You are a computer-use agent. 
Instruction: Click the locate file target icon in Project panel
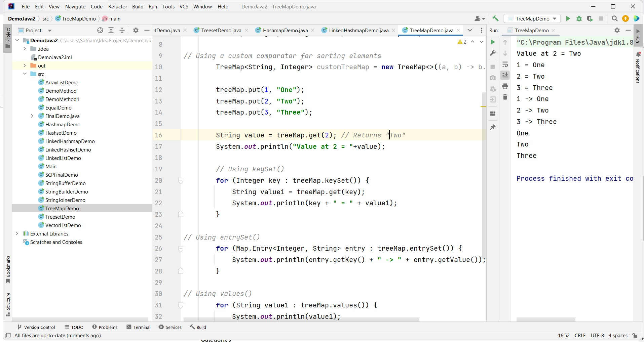(100, 31)
